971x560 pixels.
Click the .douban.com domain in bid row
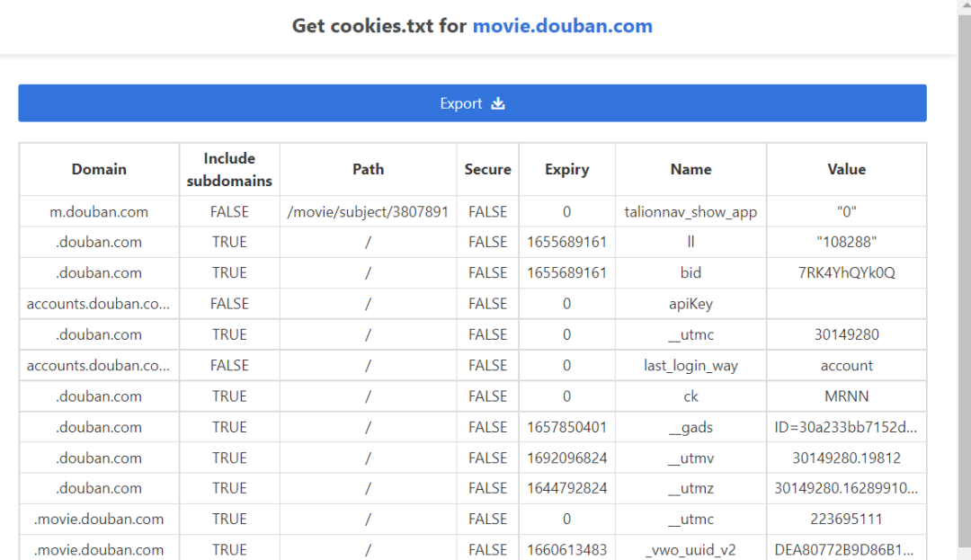99,273
